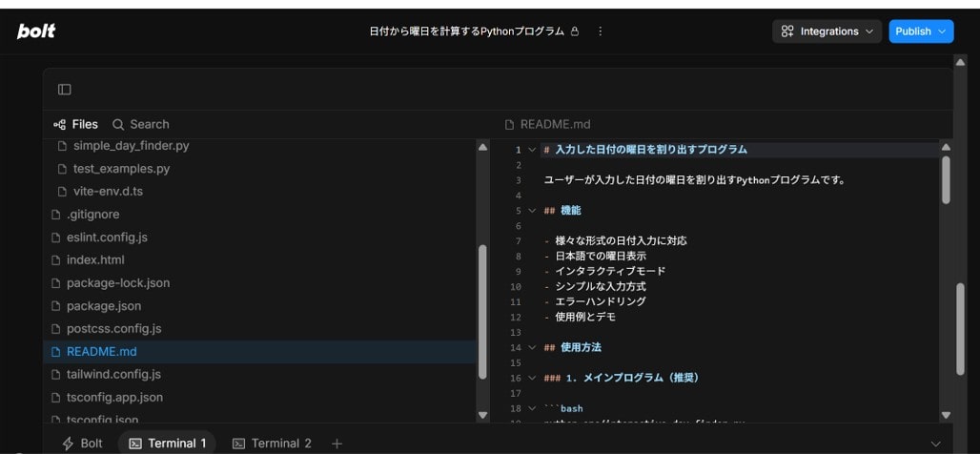Open the Publish dropdown button
980x454 pixels.
tap(921, 31)
